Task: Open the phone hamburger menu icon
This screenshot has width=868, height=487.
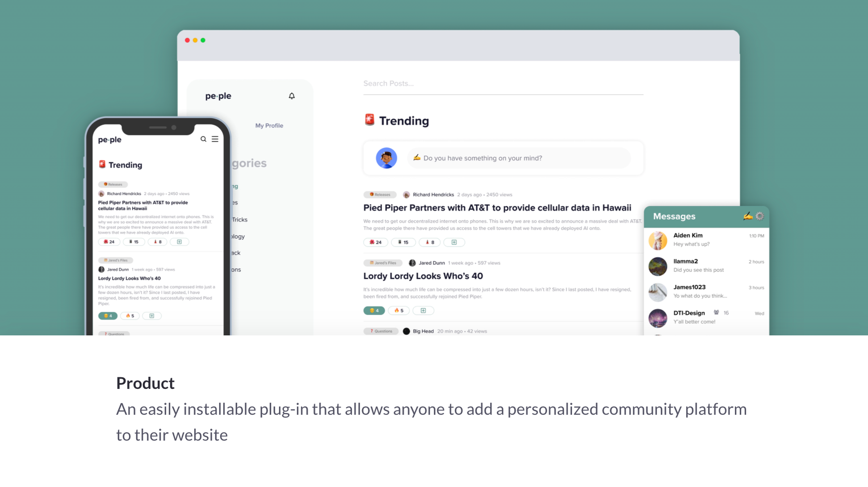Action: 215,139
